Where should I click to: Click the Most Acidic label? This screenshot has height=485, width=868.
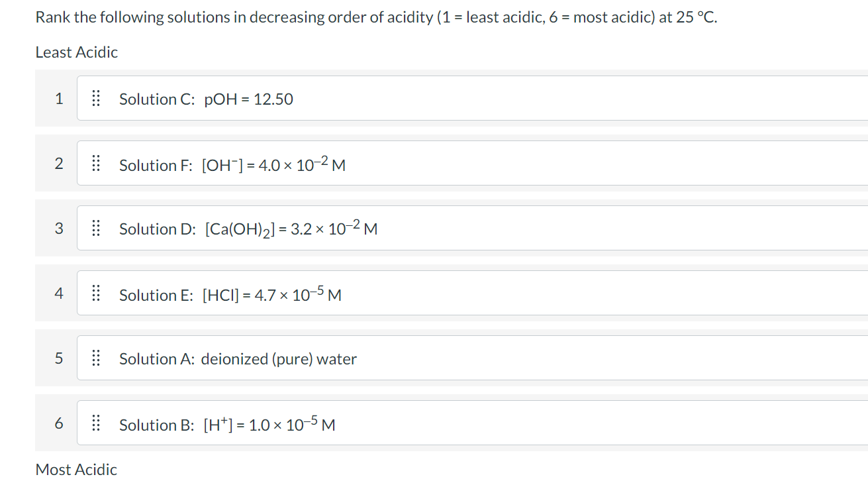(76, 470)
